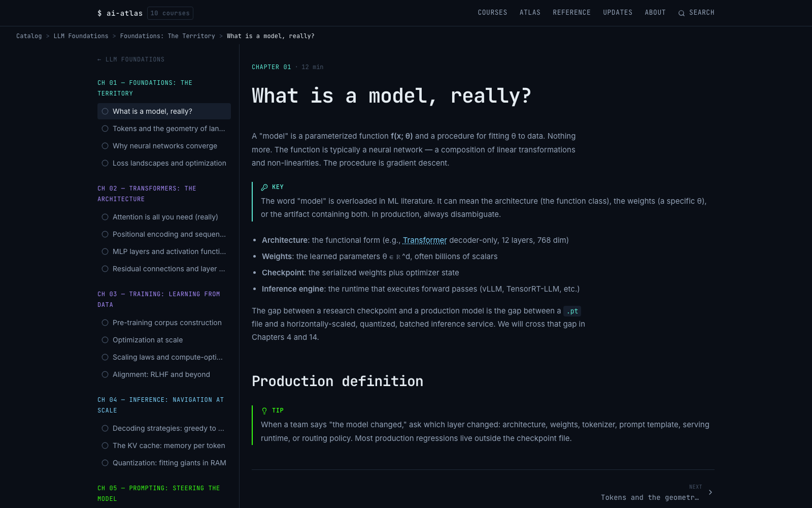Click the next chapter chevron arrow
The width and height of the screenshot is (812, 508).
[x=710, y=492]
